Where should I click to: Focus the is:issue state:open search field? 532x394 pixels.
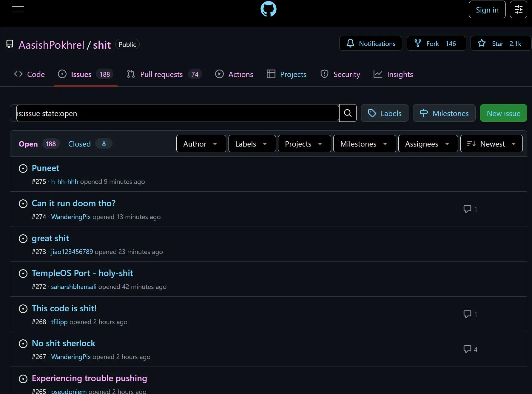[178, 113]
